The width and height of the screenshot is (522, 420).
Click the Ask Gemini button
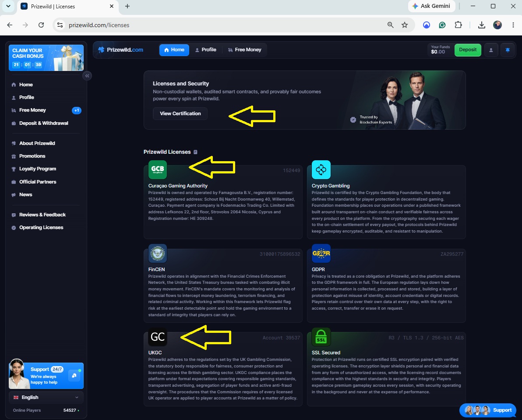(x=431, y=6)
